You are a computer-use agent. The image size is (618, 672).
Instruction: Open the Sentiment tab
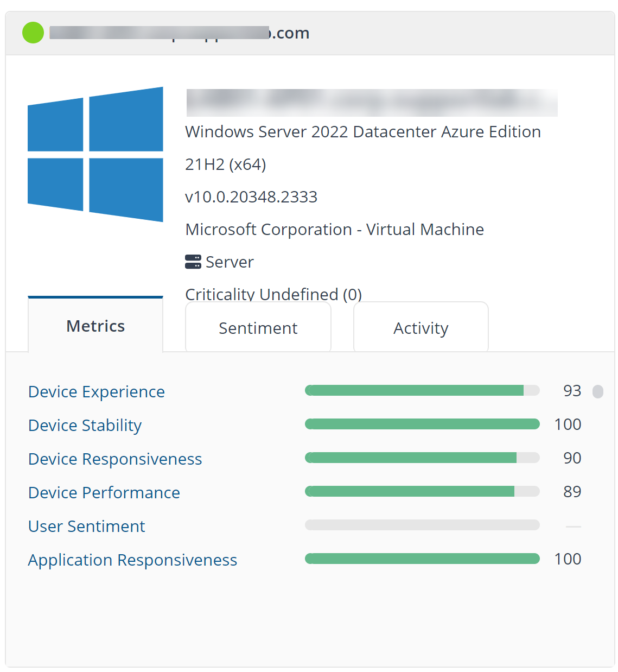[258, 328]
